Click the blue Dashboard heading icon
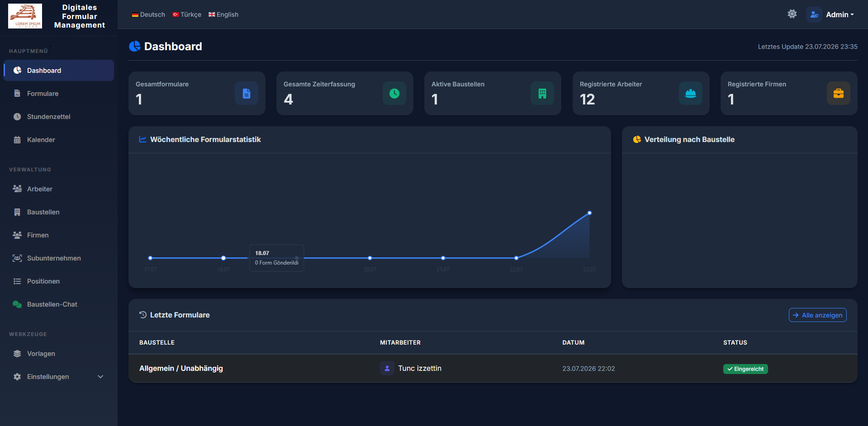Screen dimensions: 868x426 tap(135, 46)
